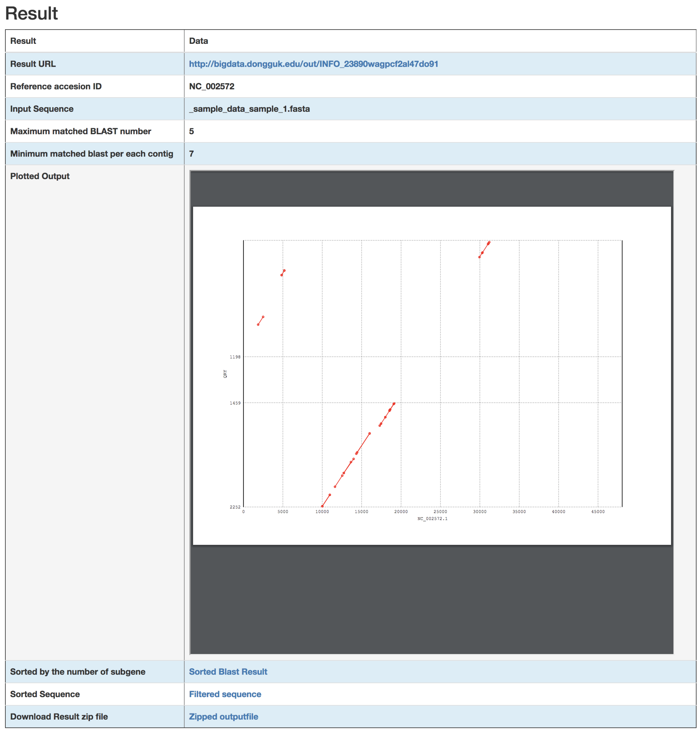
Task: Click the 1459 y-axis tick label
Action: (235, 403)
